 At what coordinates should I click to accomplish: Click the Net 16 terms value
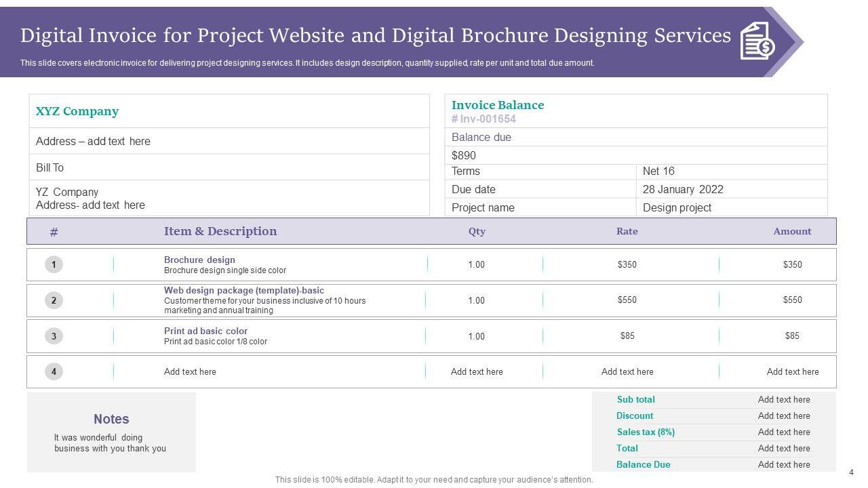[658, 171]
